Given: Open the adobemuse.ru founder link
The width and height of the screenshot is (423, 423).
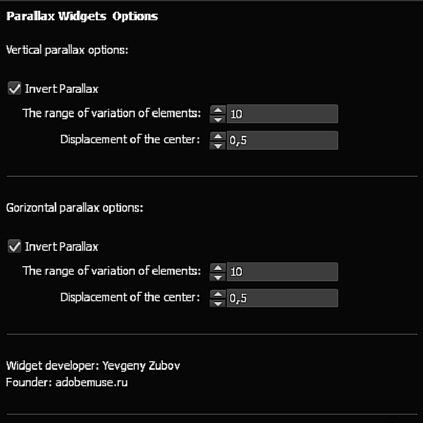Looking at the screenshot, I should click(91, 382).
